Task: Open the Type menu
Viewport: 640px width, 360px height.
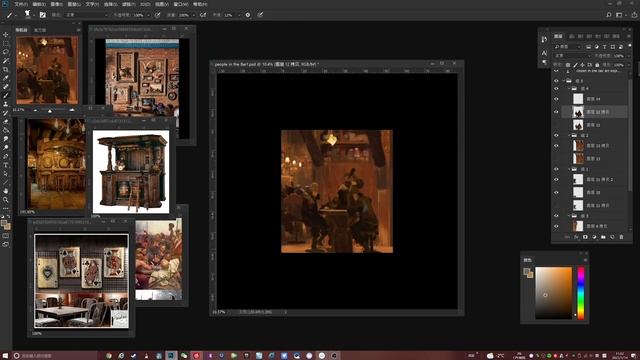Action: point(92,4)
